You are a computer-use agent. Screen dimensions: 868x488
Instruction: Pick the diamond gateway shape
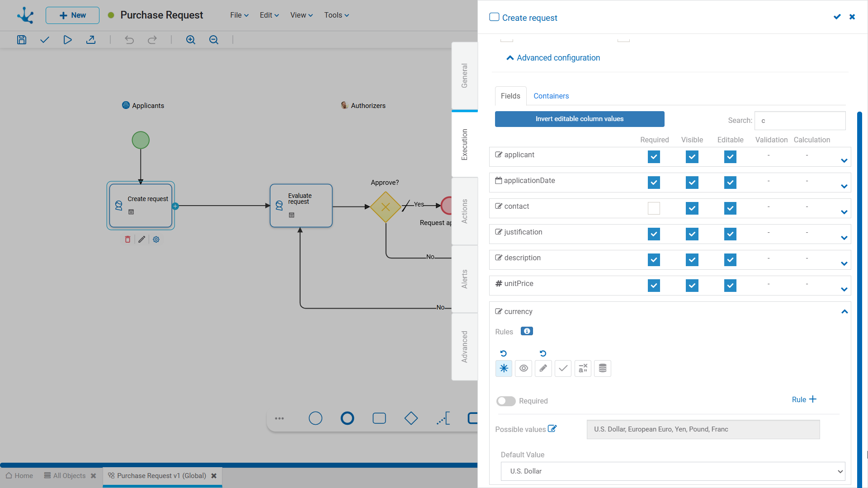click(411, 418)
